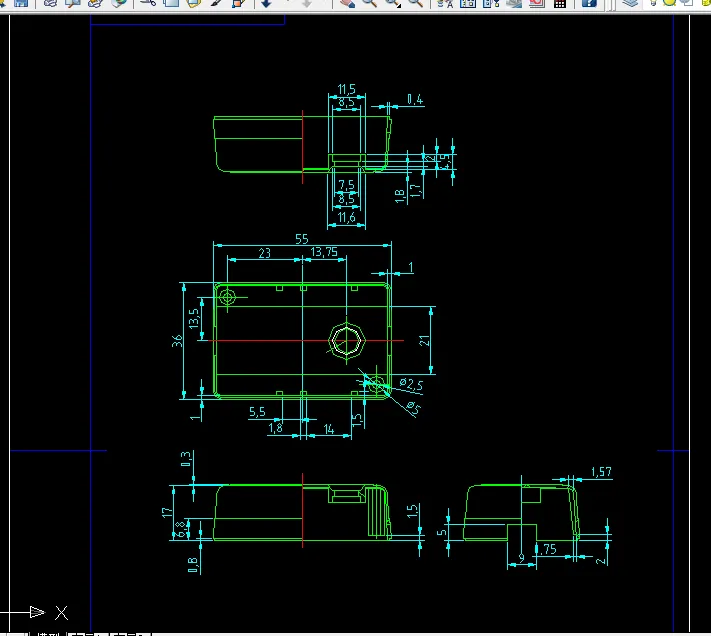Select the vertical dimension 17
Viewport: 711px width, 636px height.
[167, 512]
